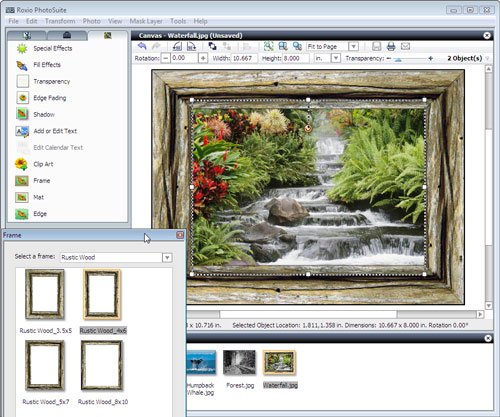This screenshot has width=500, height=417.
Task: Expand the Select a frame dropdown
Action: click(167, 257)
